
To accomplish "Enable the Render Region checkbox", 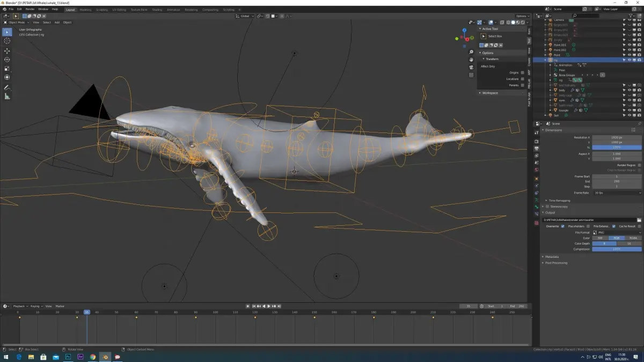I will [x=639, y=165].
